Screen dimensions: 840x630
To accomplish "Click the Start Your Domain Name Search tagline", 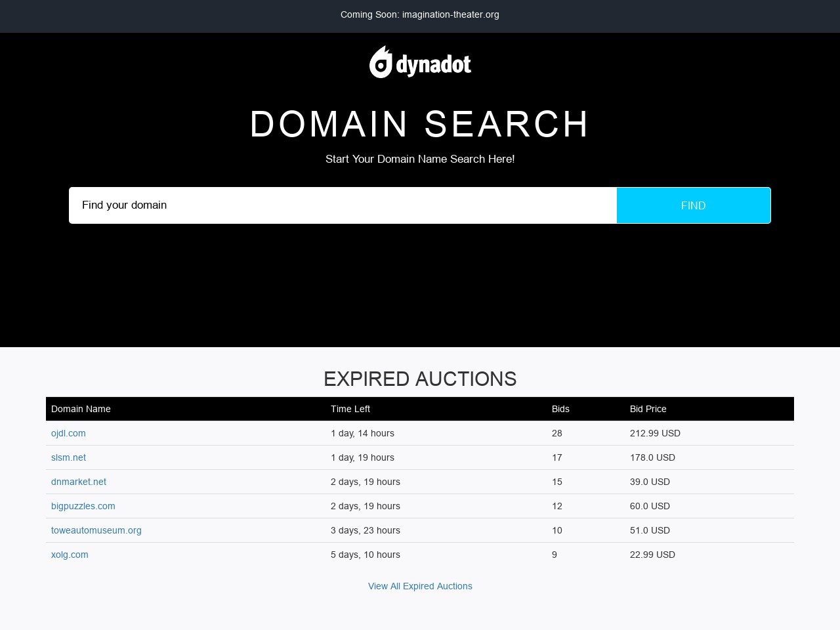I will pyautogui.click(x=420, y=159).
